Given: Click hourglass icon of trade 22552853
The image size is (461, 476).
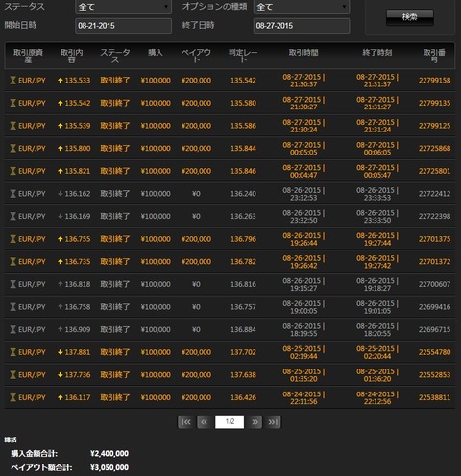Looking at the screenshot, I should click(x=12, y=375).
